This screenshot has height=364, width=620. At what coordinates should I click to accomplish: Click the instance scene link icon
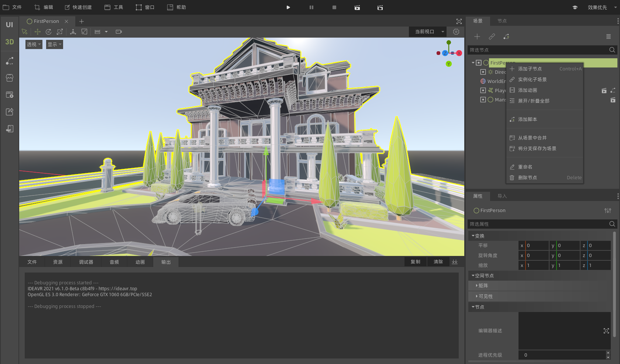[492, 37]
